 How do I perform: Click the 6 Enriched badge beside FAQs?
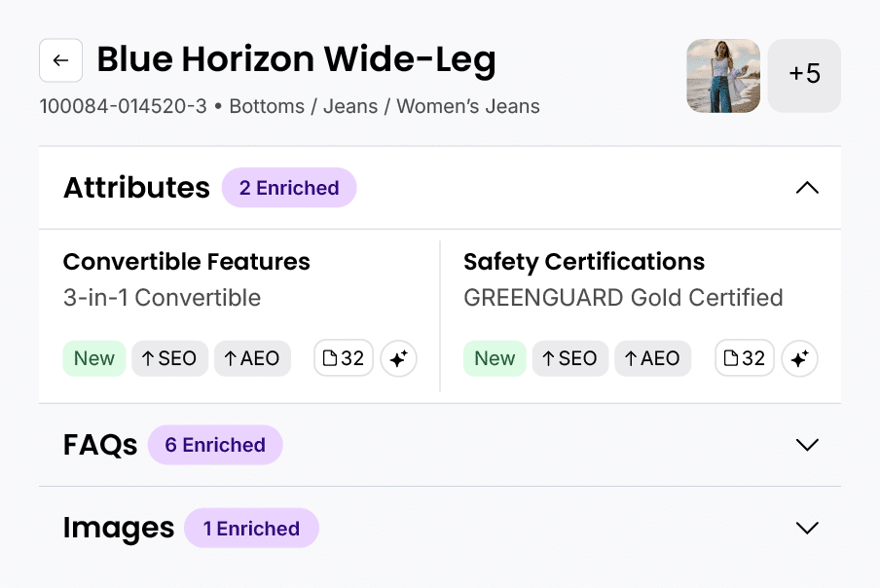click(x=215, y=445)
